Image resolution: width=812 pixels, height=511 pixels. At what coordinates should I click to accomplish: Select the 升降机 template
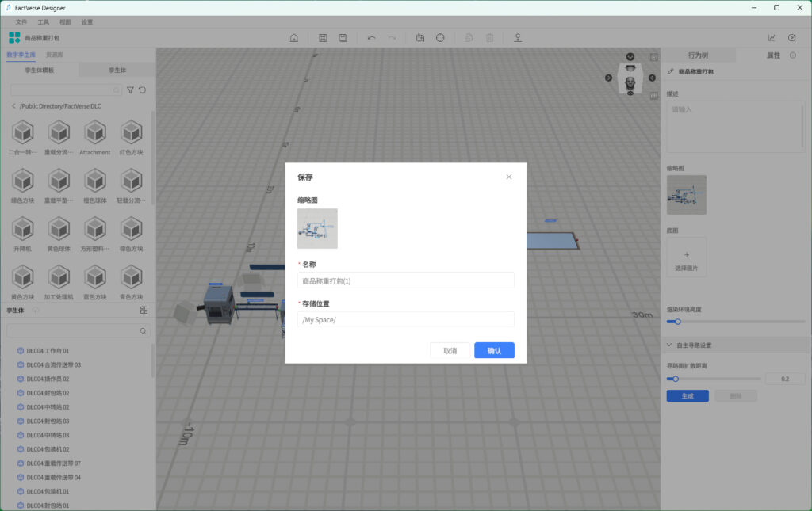[x=22, y=234]
